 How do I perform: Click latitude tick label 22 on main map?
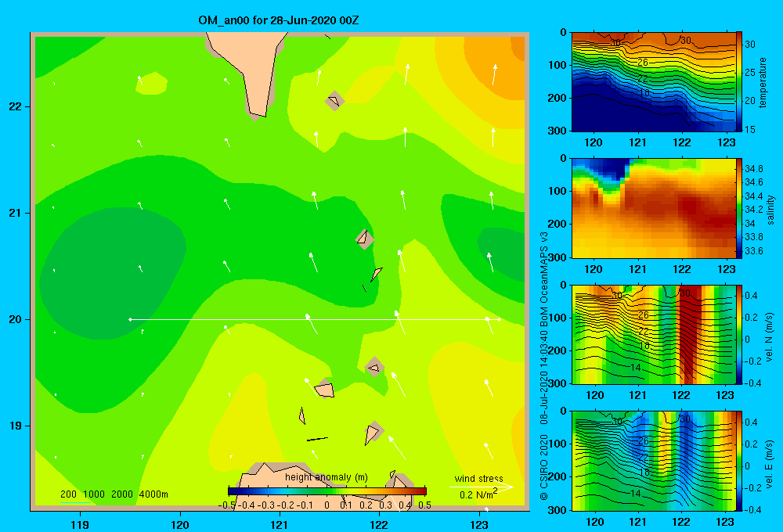pos(16,107)
